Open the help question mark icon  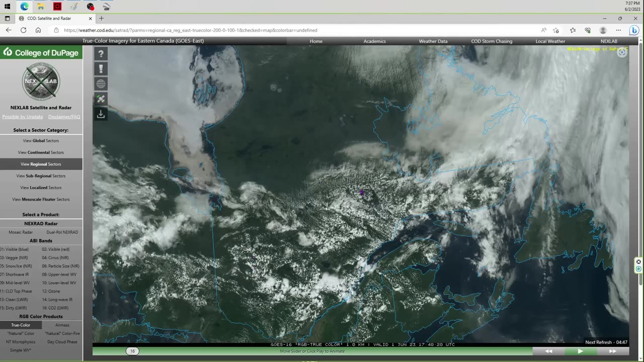101,54
